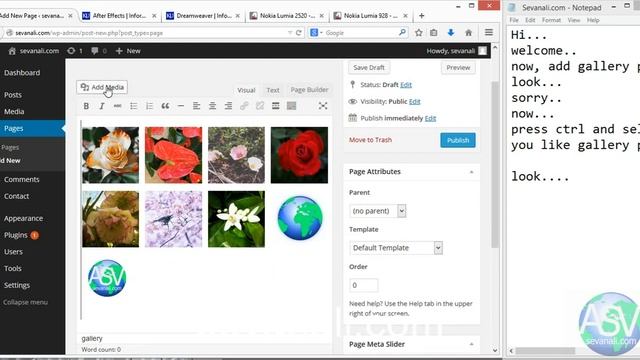Click the Add Media button

(102, 87)
